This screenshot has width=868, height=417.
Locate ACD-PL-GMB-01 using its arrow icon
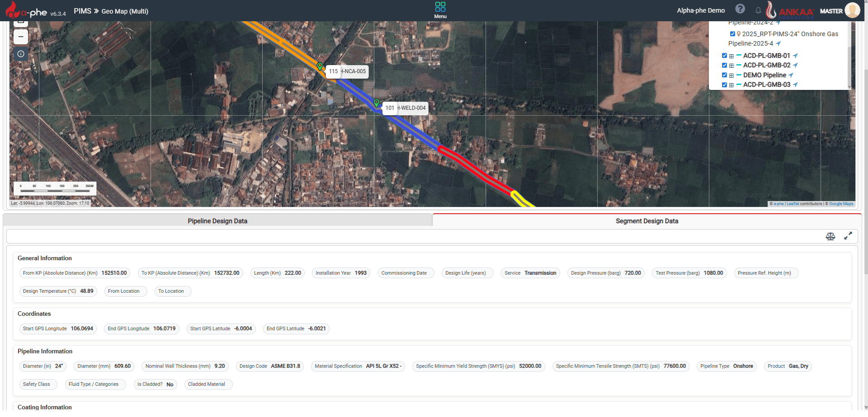tap(796, 56)
